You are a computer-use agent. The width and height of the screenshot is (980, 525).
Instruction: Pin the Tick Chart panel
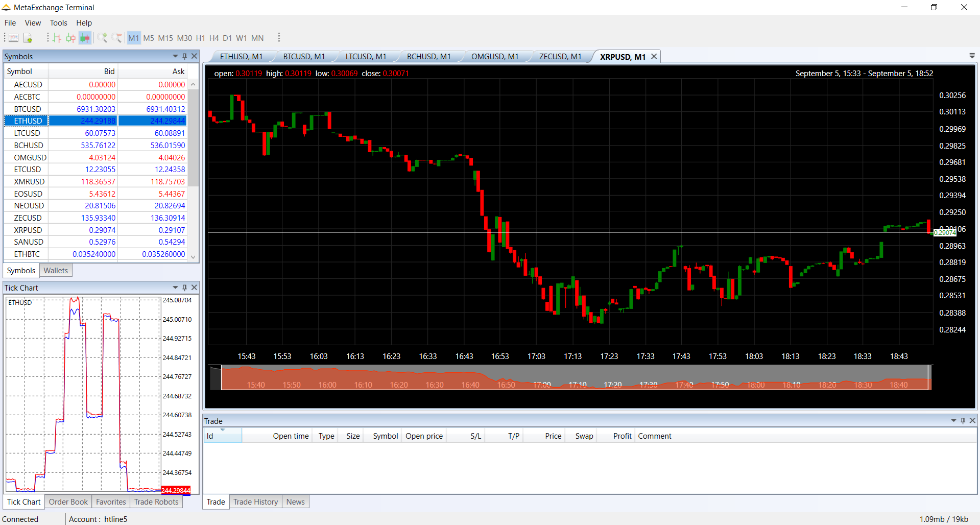click(185, 288)
